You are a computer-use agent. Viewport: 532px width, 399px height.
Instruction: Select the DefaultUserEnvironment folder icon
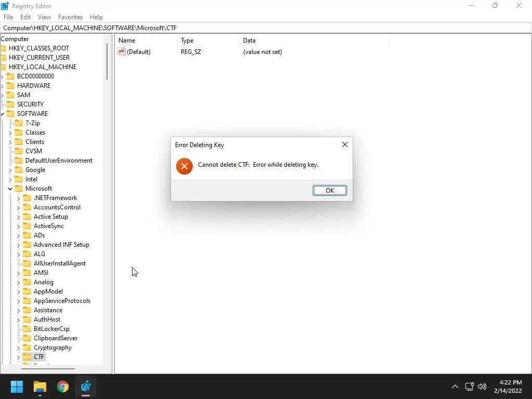19,161
